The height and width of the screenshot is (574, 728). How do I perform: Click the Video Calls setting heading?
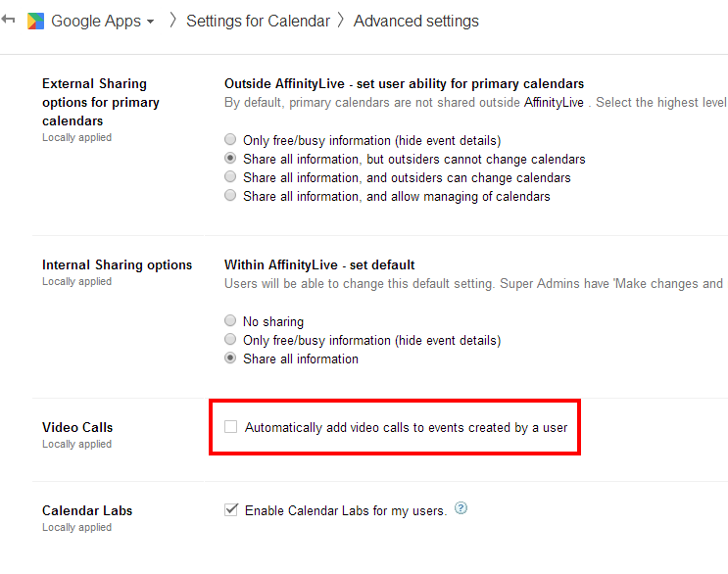click(x=77, y=427)
